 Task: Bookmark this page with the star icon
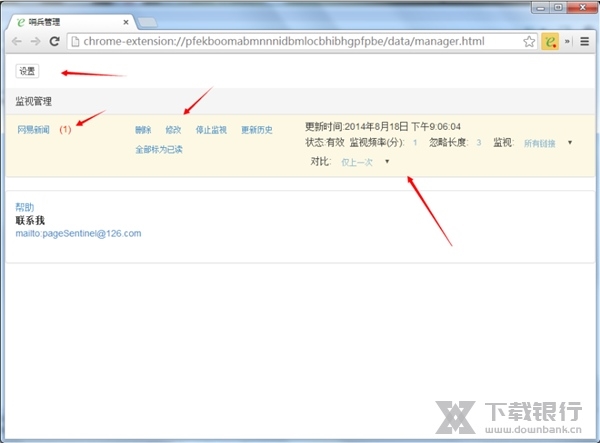529,42
